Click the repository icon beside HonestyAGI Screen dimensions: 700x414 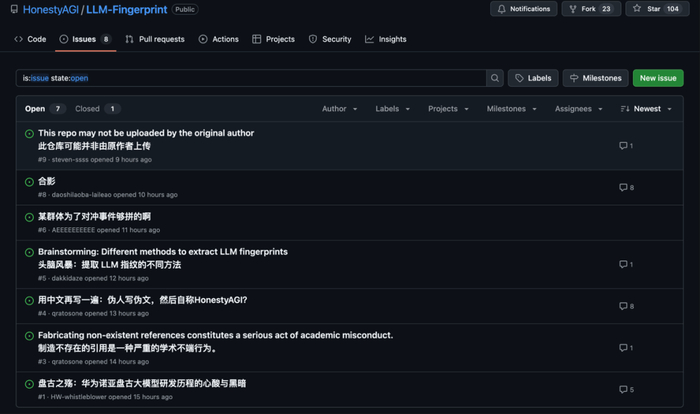tap(14, 9)
